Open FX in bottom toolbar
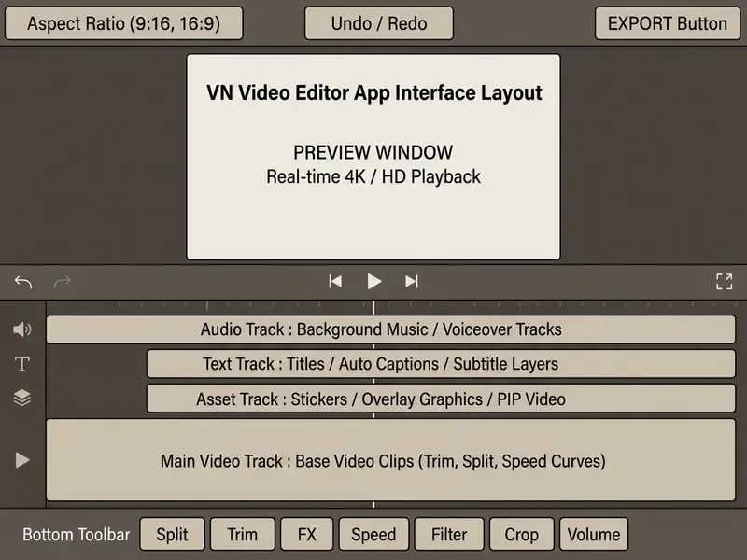This screenshot has height=560, width=747. 307,534
